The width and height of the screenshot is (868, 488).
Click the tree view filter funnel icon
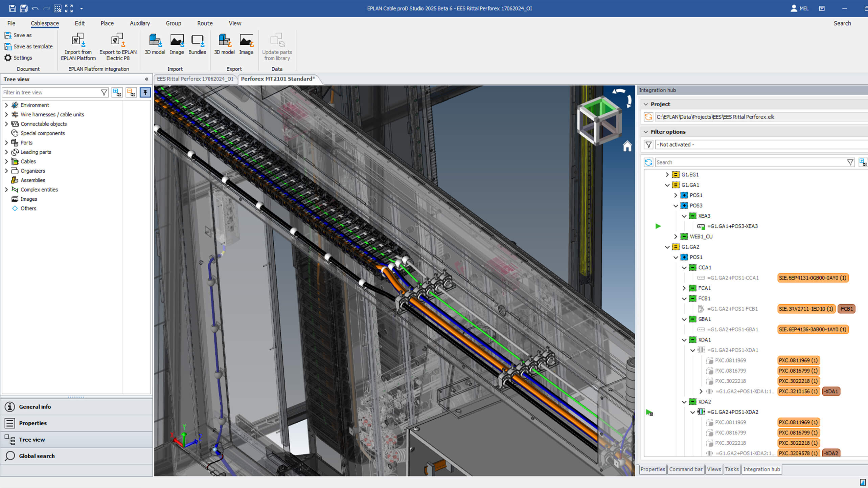pos(104,92)
